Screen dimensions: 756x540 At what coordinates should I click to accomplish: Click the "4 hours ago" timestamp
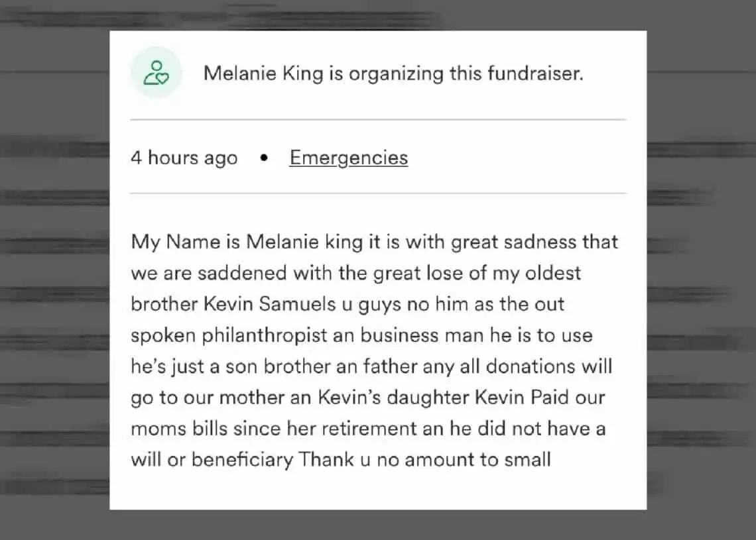coord(184,158)
